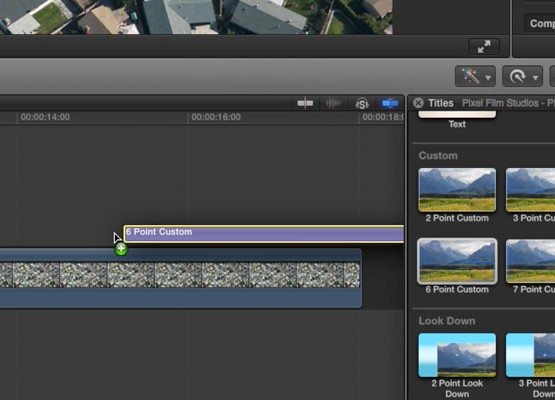Screen dimensions: 555x400
Task: Select the 3 Point Custom title thumbnail
Action: 530,190
